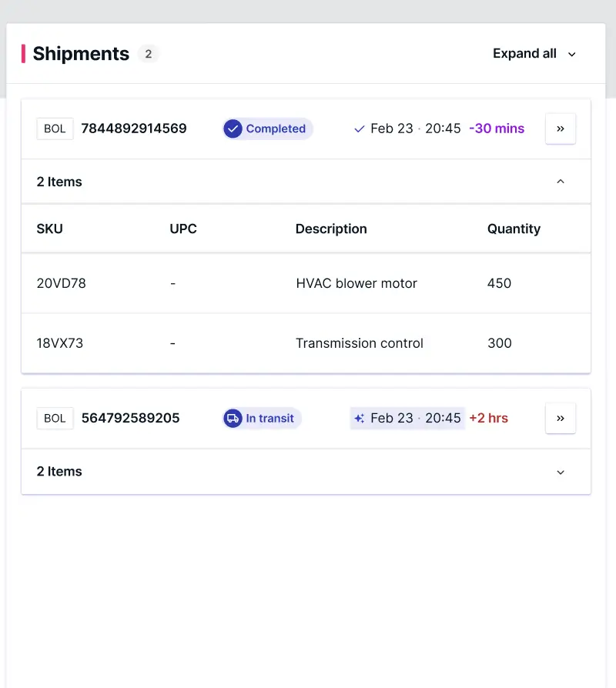
Task: Click the +2 hrs delay label
Action: pos(489,418)
